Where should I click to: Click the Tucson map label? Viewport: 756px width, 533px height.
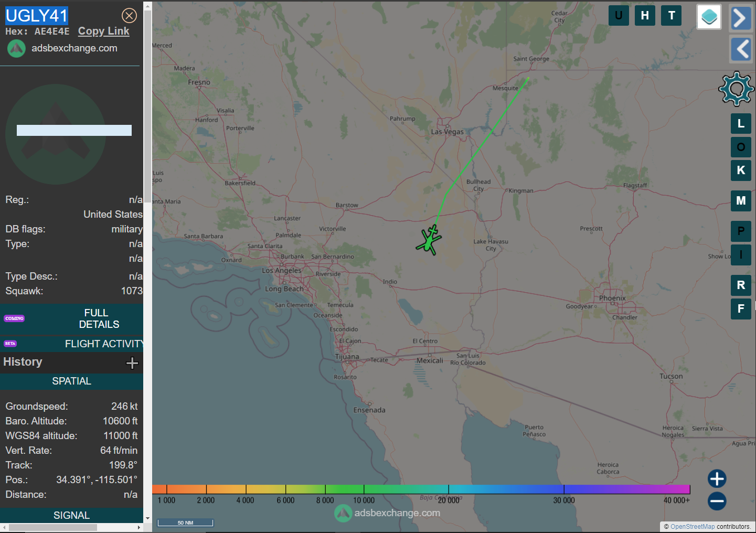pos(671,377)
